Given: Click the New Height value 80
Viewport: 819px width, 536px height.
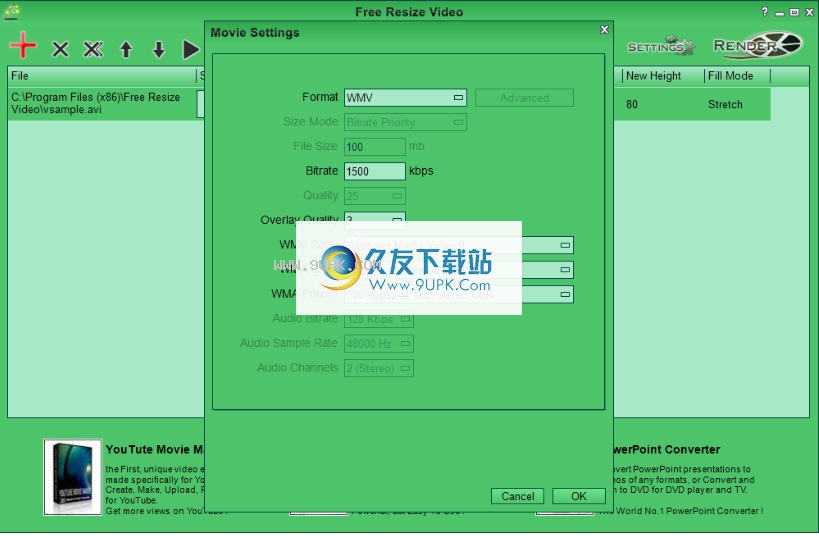Looking at the screenshot, I should click(632, 104).
